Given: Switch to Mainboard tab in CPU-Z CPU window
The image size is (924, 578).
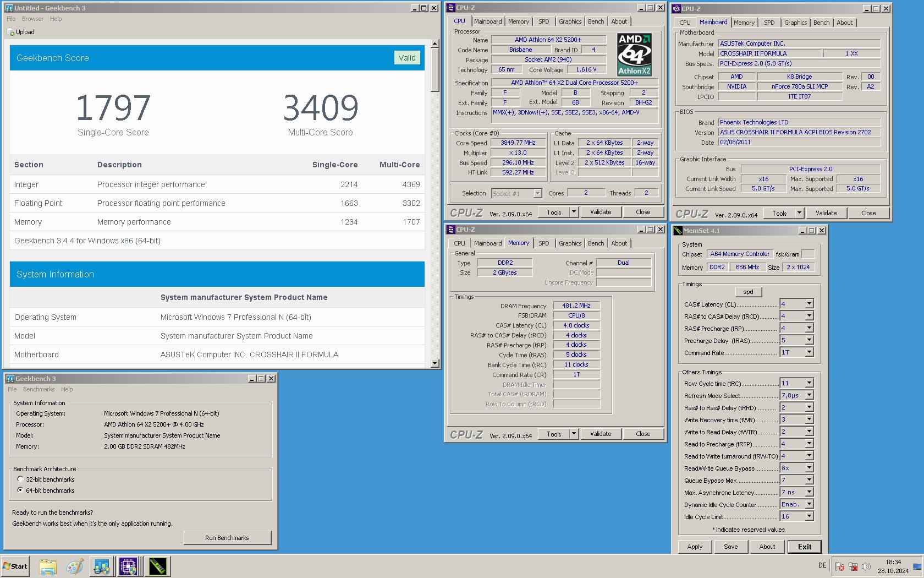Looking at the screenshot, I should [488, 21].
